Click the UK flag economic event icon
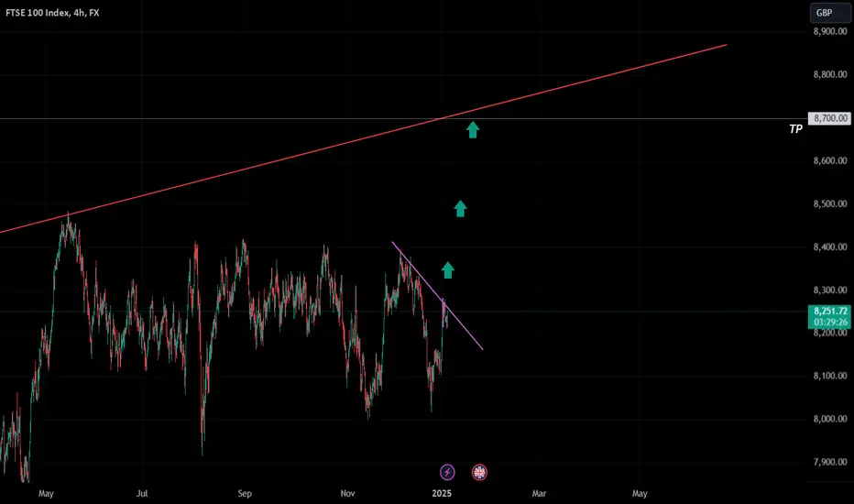Viewport: 854px width, 504px height. point(479,472)
